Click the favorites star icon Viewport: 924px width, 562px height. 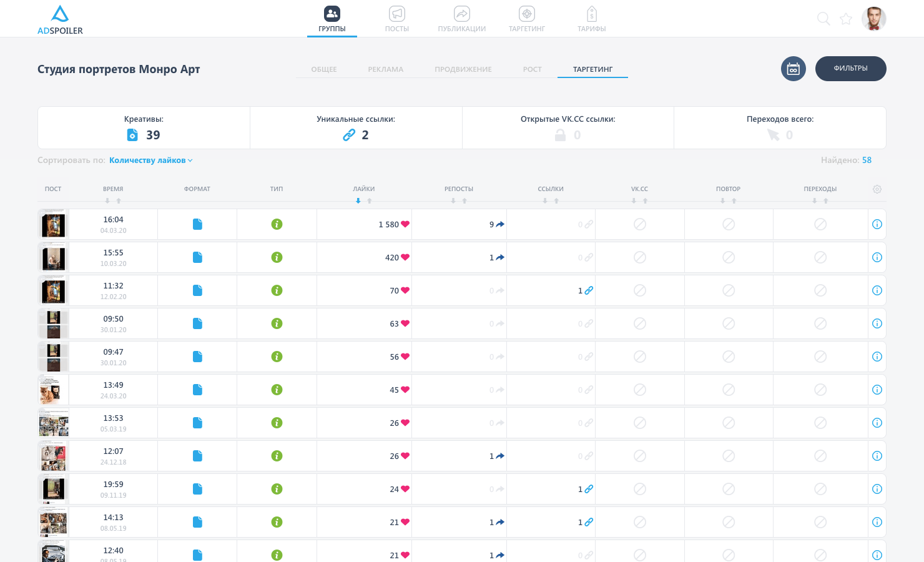click(x=846, y=19)
